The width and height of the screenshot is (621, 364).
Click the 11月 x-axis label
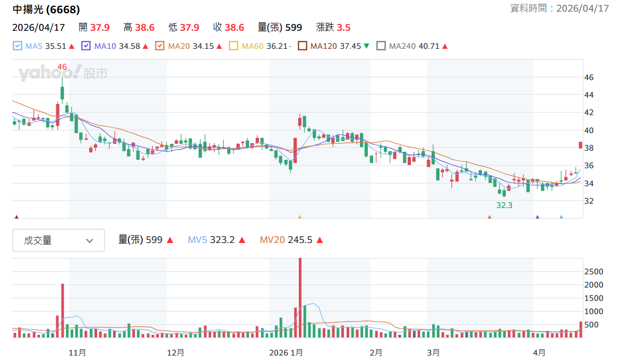[77, 352]
